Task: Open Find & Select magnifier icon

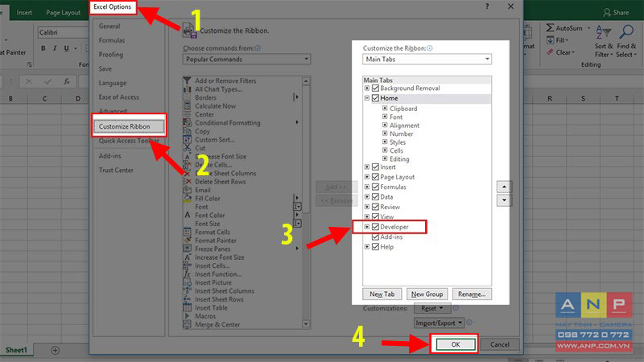Action: pyautogui.click(x=627, y=32)
